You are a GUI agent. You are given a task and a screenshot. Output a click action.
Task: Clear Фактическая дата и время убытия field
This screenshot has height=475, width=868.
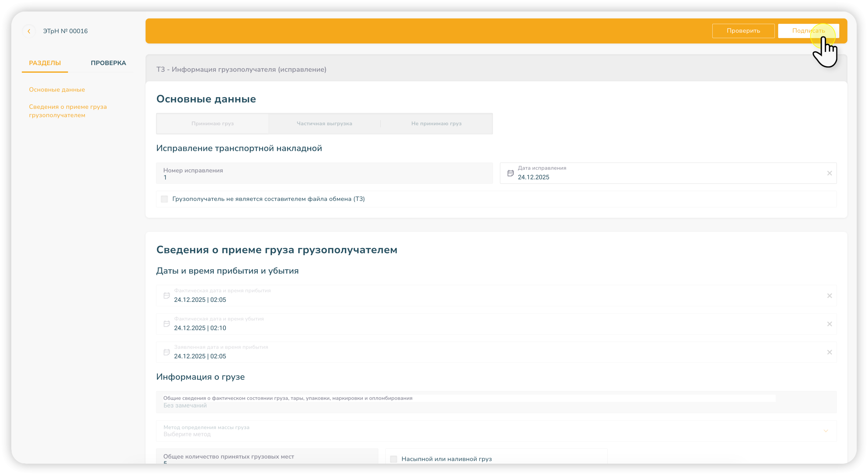[x=829, y=324]
